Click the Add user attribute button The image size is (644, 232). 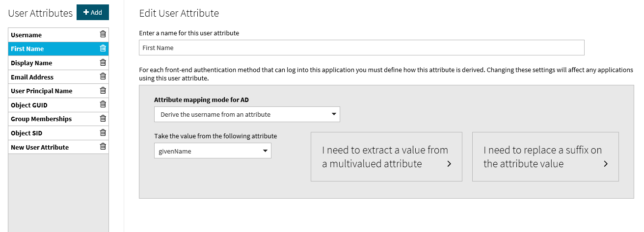click(93, 12)
